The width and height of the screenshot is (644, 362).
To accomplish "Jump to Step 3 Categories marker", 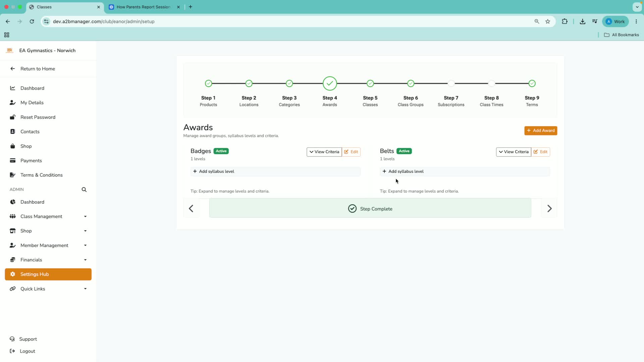I will point(289,83).
